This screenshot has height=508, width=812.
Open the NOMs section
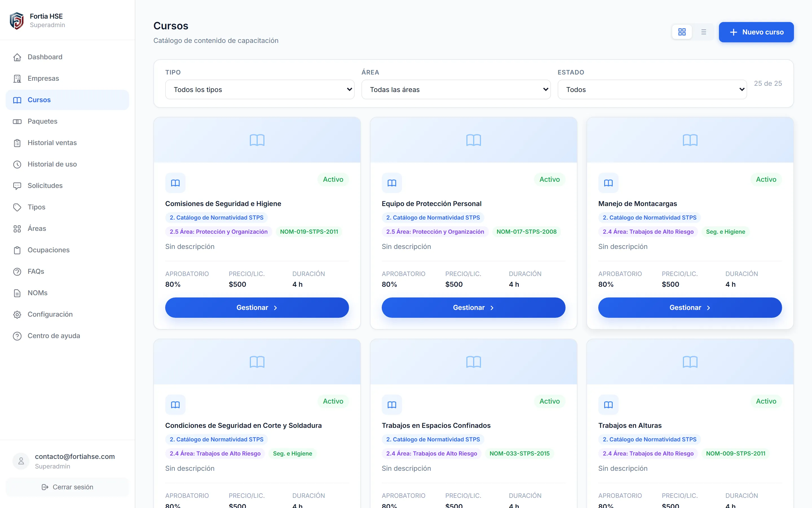tap(67, 293)
